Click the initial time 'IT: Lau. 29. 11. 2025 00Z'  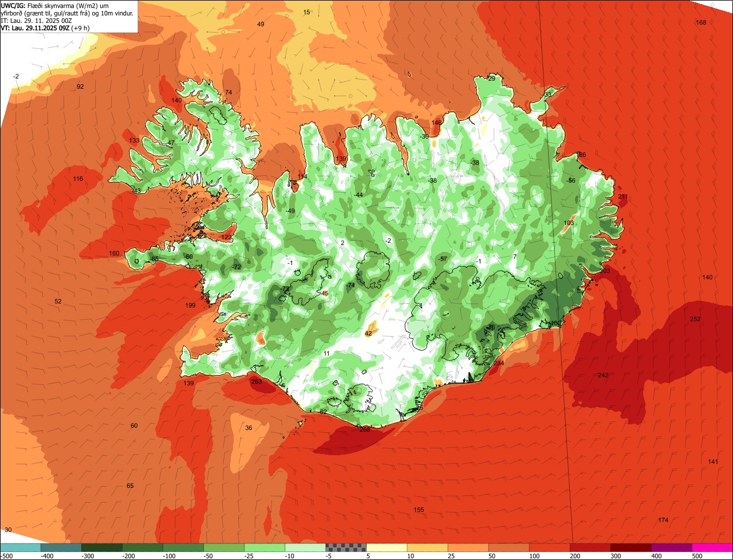(36, 21)
